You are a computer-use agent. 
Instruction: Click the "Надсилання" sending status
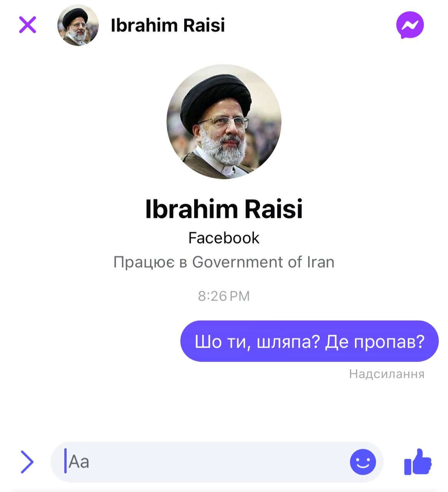click(x=387, y=374)
